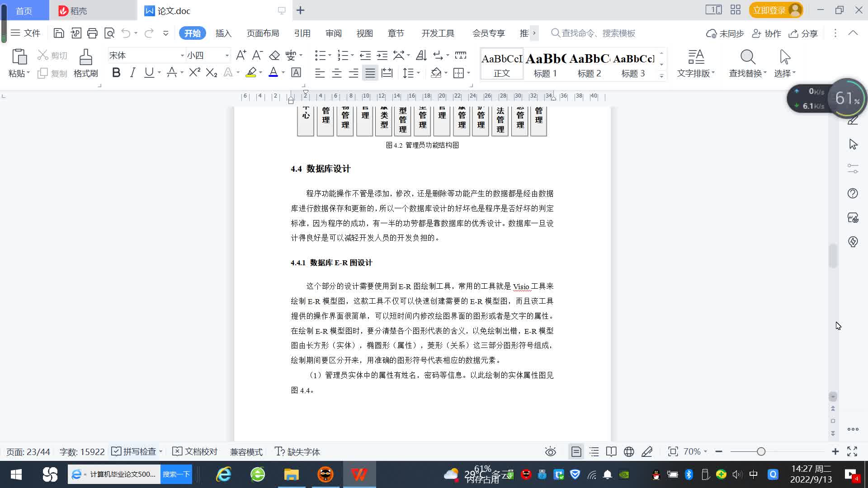Viewport: 868px width, 488px height.
Task: Open the 审阅 ribbon tab
Action: coord(334,33)
